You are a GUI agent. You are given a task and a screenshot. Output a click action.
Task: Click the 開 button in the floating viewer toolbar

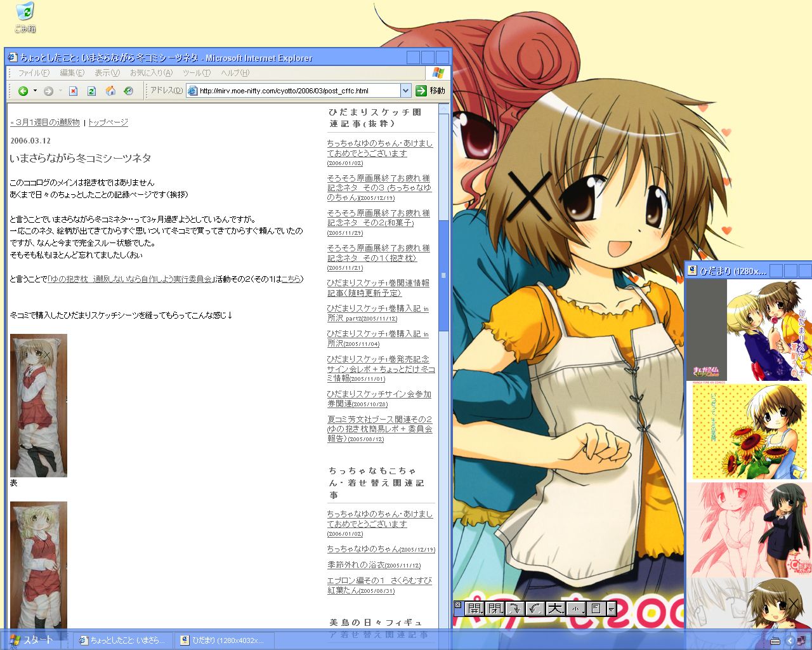click(x=475, y=609)
